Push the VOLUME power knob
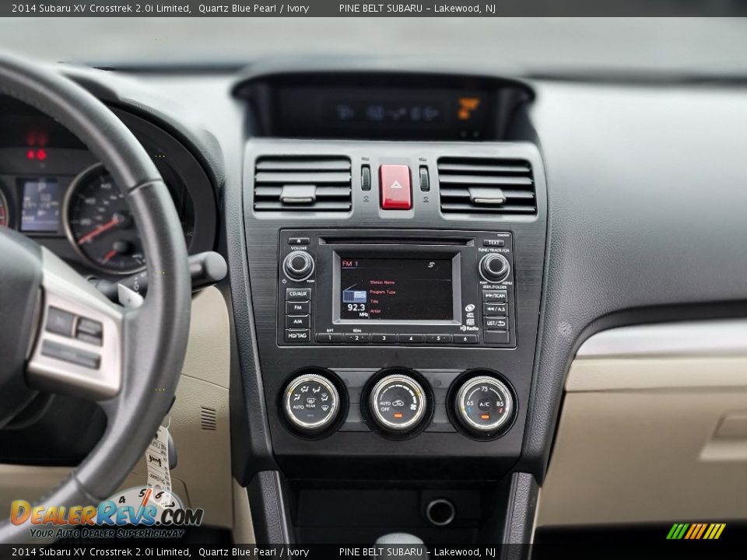 pos(299,265)
